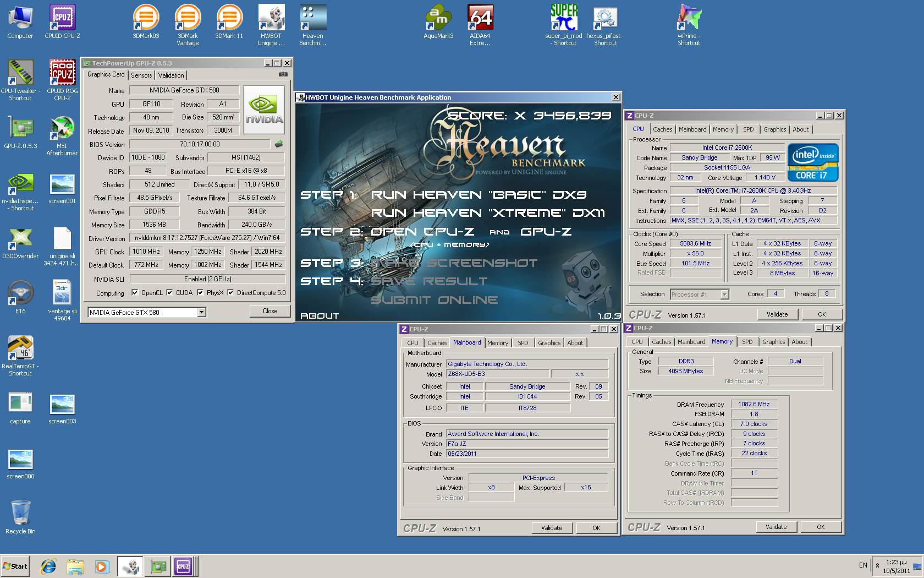924x578 pixels.
Task: Run Heaven Basic DX9 step
Action: tap(479, 195)
